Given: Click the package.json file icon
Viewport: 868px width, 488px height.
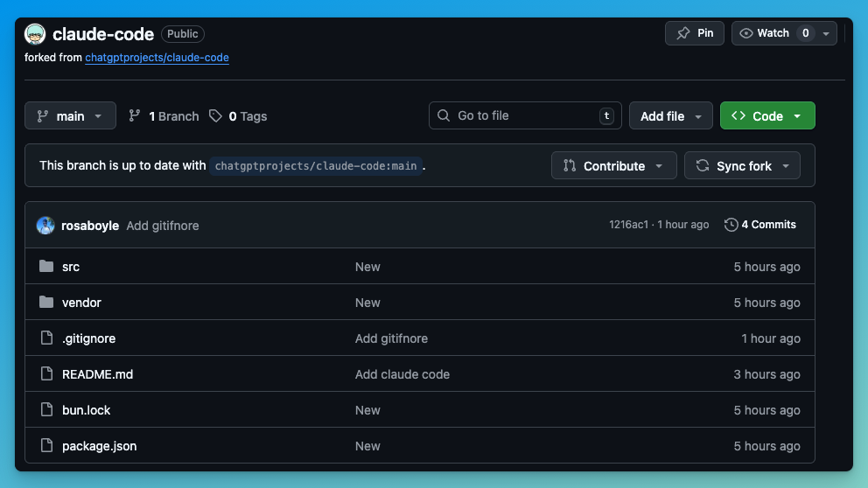Looking at the screenshot, I should coord(46,446).
